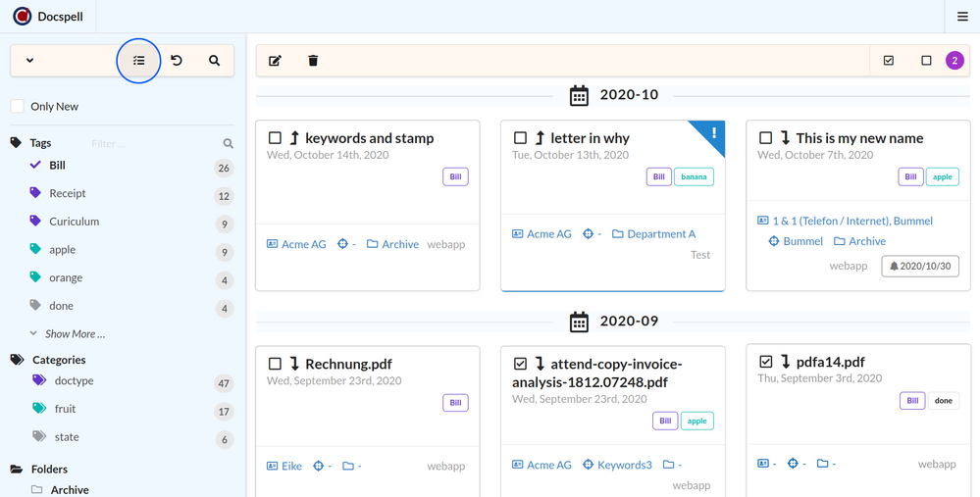Open the hamburger menu at top right
Image resolution: width=980 pixels, height=497 pixels.
coord(962,17)
